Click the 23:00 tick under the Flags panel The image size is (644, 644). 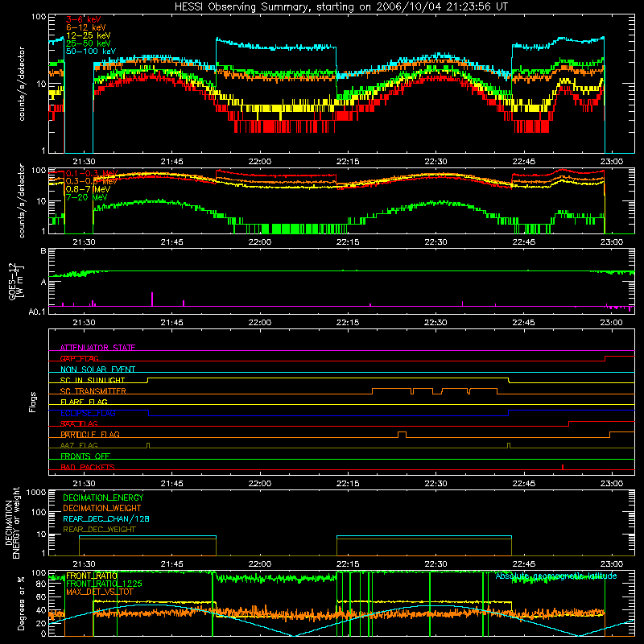point(612,484)
